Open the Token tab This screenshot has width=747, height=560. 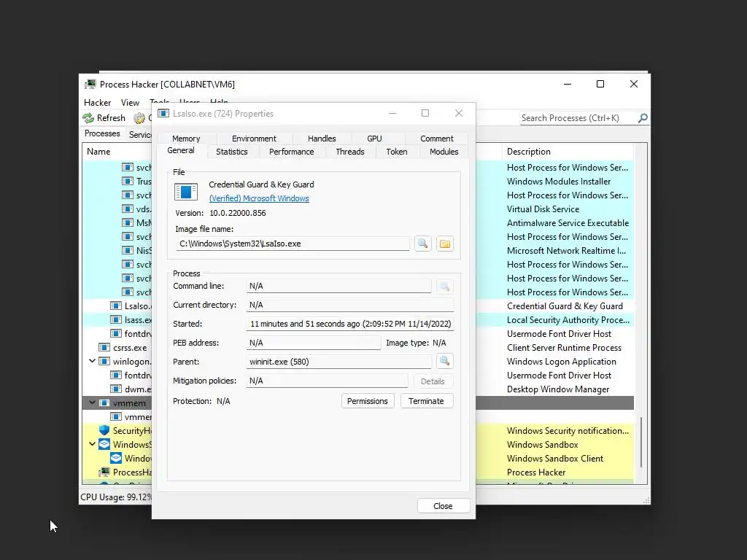(x=397, y=152)
